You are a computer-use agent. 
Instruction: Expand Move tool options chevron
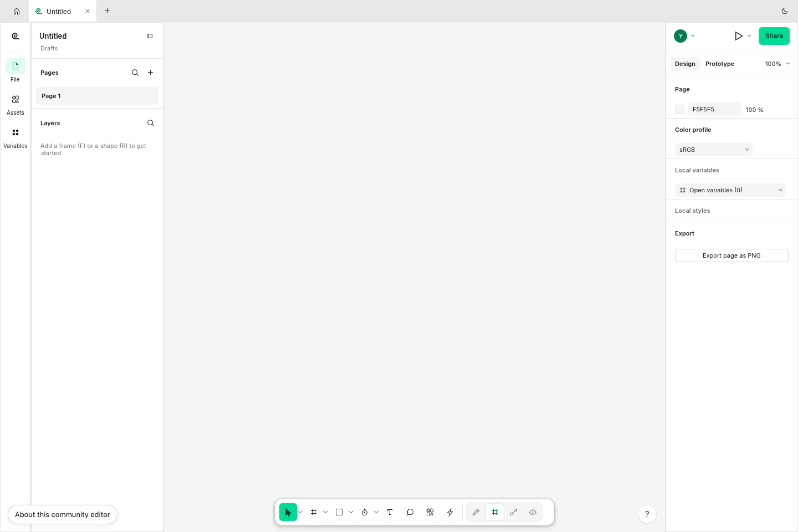(x=300, y=512)
